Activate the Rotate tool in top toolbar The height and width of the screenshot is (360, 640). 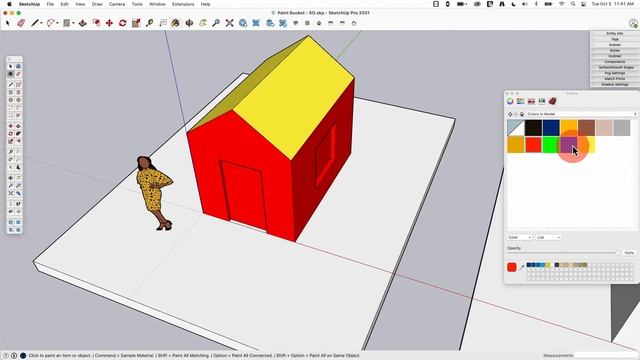(122, 23)
